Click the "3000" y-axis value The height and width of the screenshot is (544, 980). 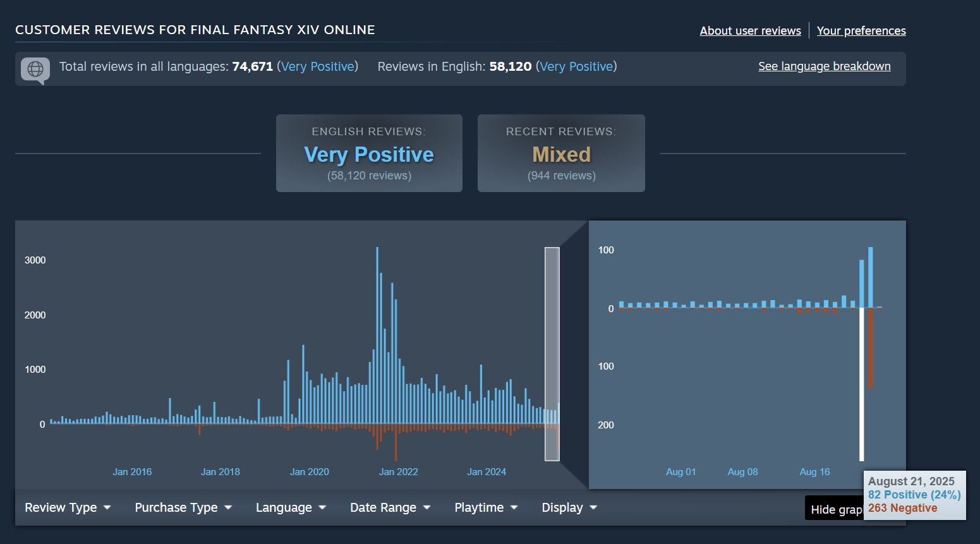tap(35, 260)
